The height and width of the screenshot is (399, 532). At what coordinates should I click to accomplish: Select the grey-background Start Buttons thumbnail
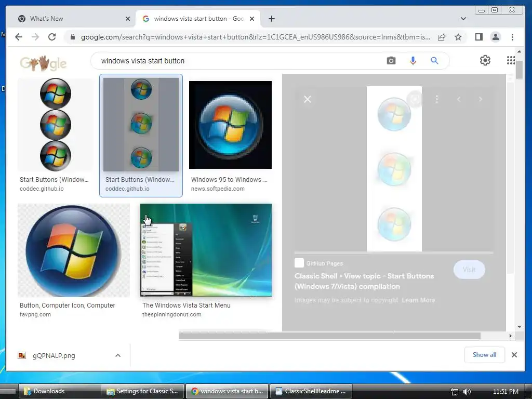pyautogui.click(x=141, y=125)
